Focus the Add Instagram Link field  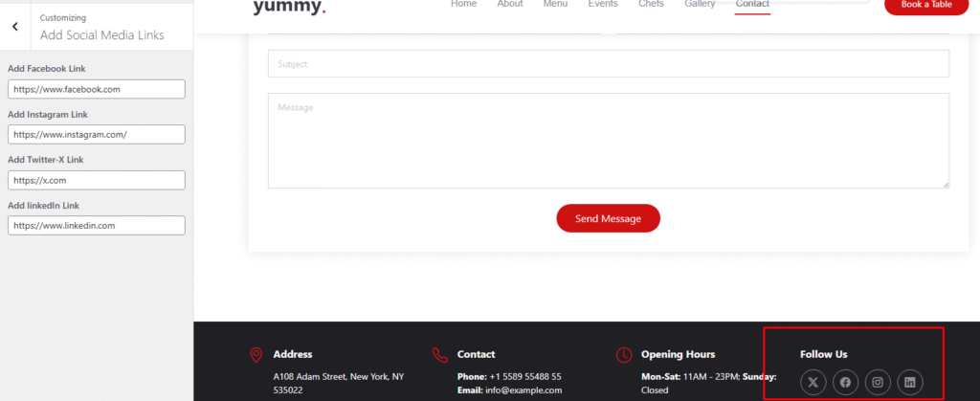coord(97,134)
